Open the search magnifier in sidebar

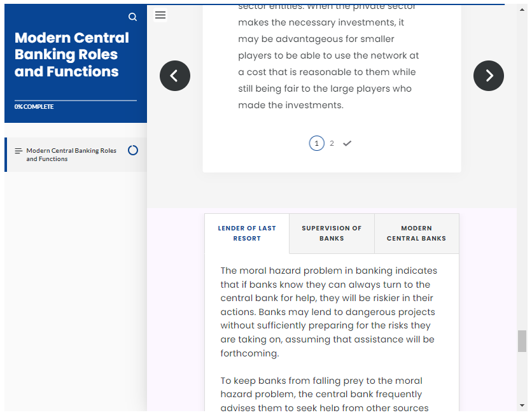pos(132,17)
